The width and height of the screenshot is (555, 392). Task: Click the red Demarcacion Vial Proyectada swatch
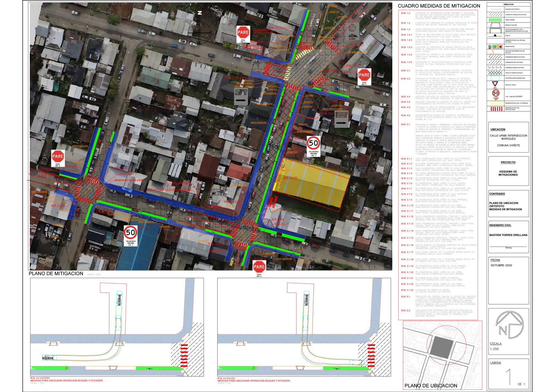(x=496, y=109)
